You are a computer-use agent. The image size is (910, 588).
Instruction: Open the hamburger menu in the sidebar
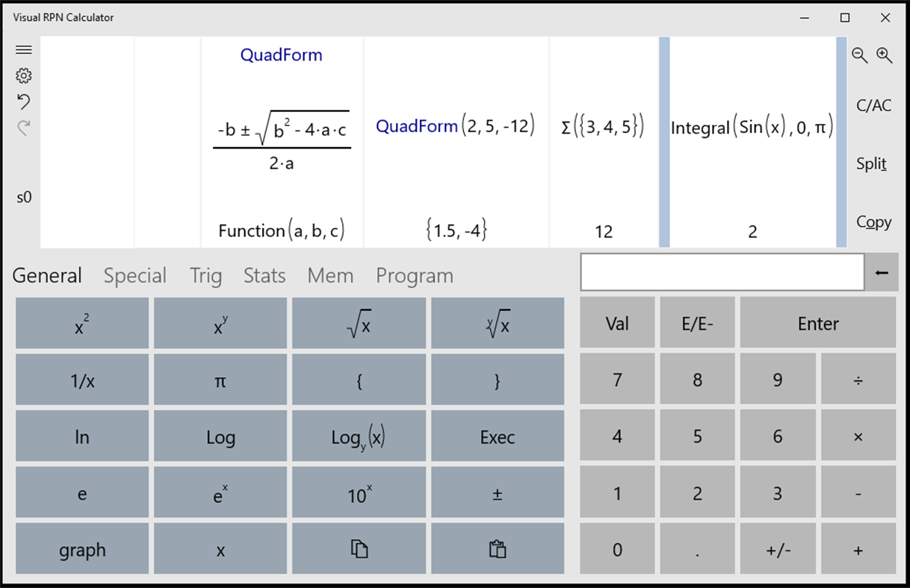tap(23, 49)
